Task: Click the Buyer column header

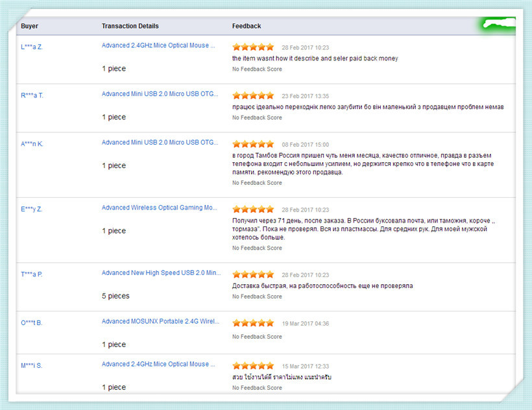Action: click(30, 26)
